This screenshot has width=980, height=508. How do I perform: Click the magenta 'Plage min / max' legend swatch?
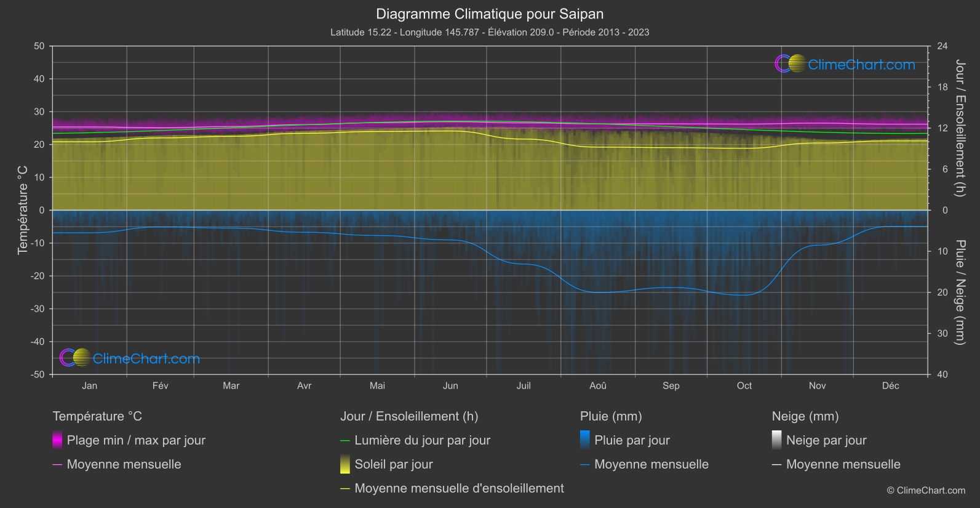[57, 440]
